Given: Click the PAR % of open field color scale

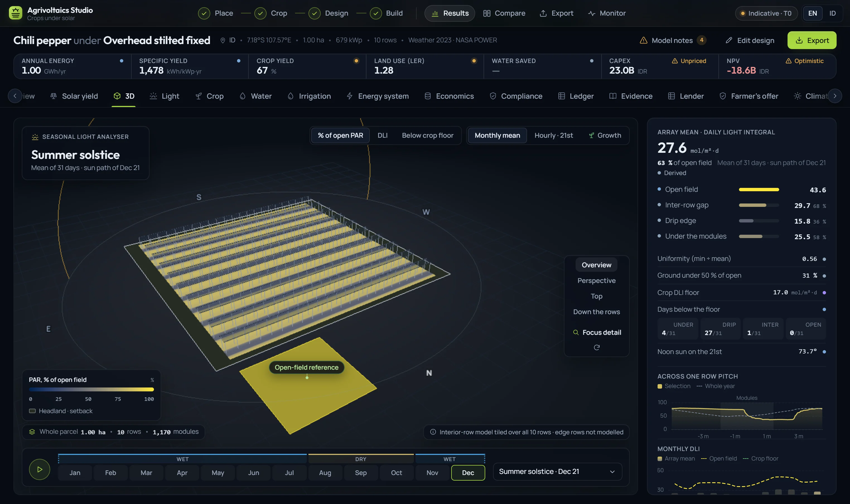Looking at the screenshot, I should pos(91,389).
